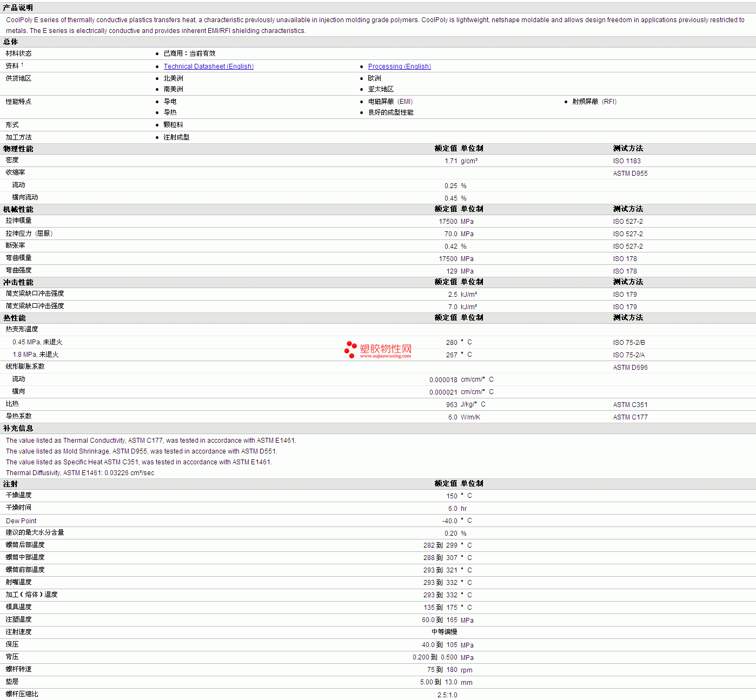Click the 弯曲模量 row label

point(19,258)
